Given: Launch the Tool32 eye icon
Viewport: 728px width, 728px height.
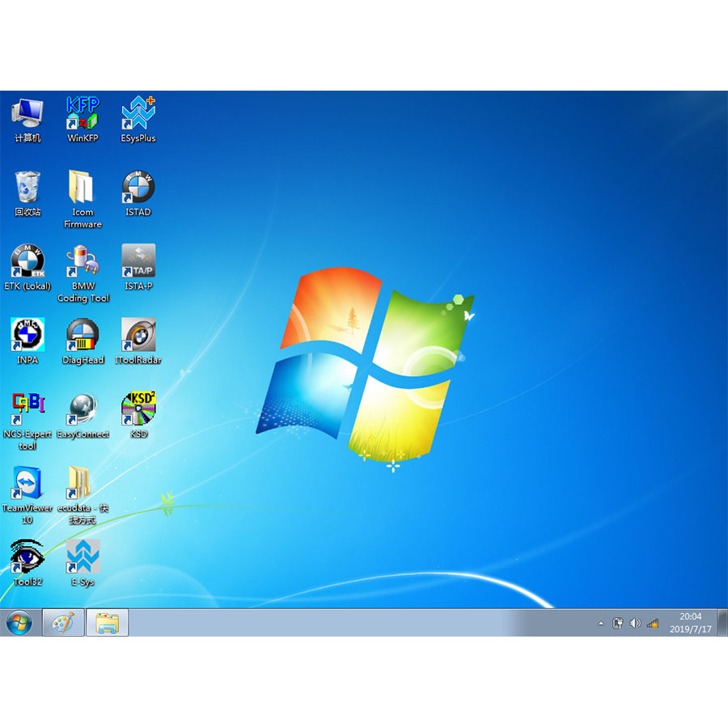Looking at the screenshot, I should click(28, 562).
